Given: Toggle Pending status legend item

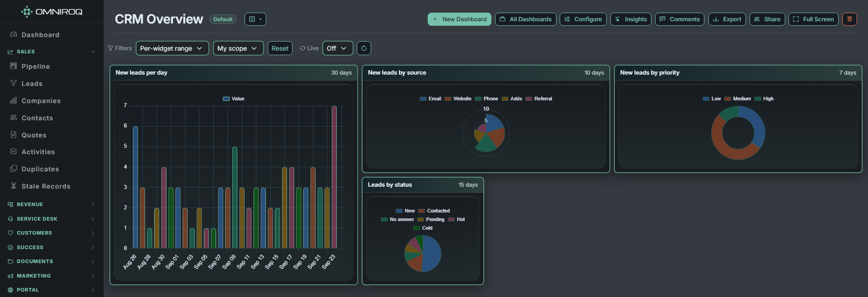Looking at the screenshot, I should tap(431, 219).
